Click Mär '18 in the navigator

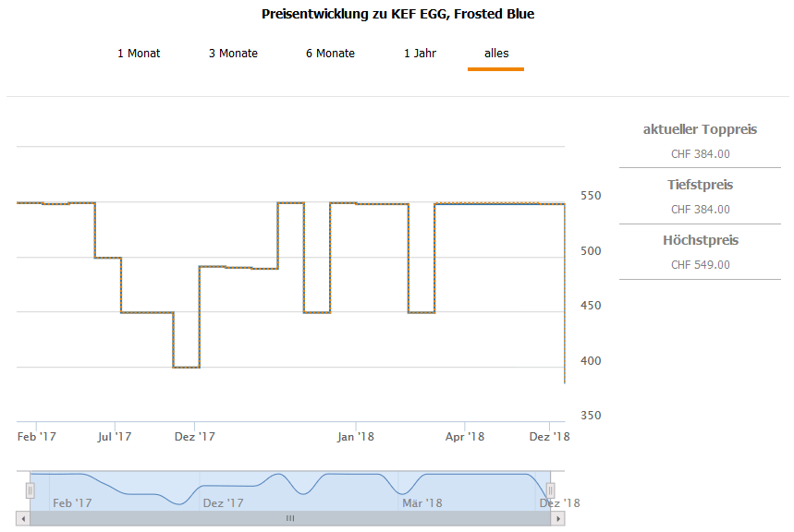click(421, 503)
